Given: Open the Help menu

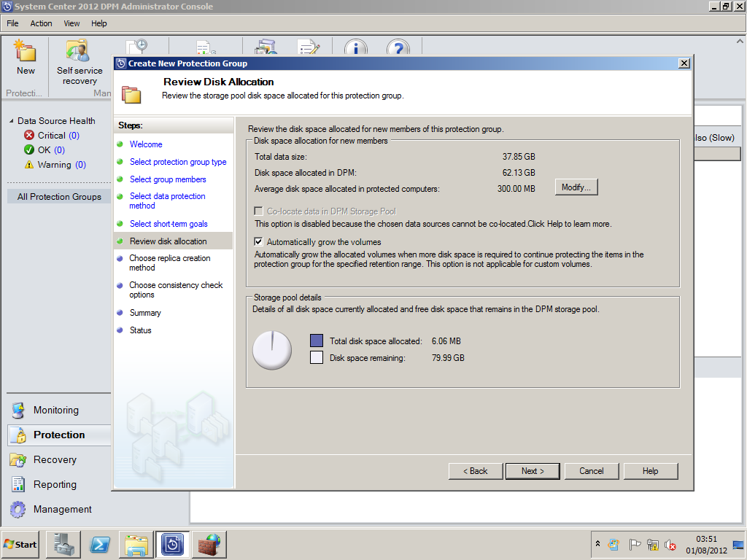Looking at the screenshot, I should (99, 23).
